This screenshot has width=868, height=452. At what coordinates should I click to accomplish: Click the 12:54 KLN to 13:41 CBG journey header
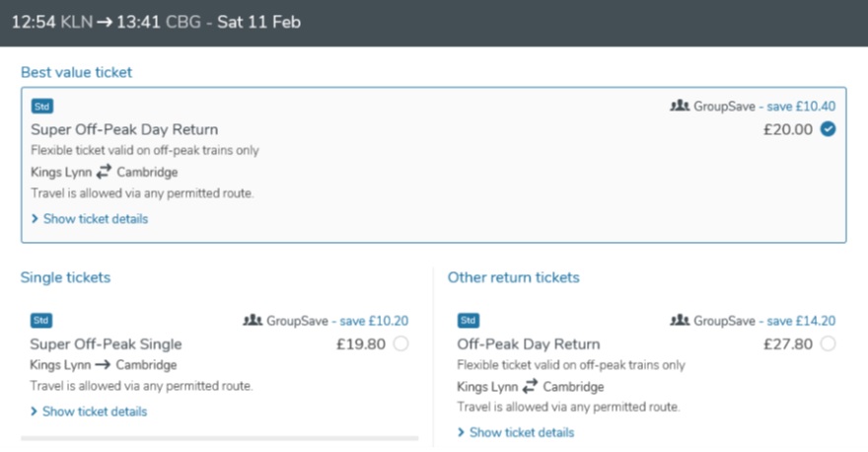pyautogui.click(x=156, y=22)
